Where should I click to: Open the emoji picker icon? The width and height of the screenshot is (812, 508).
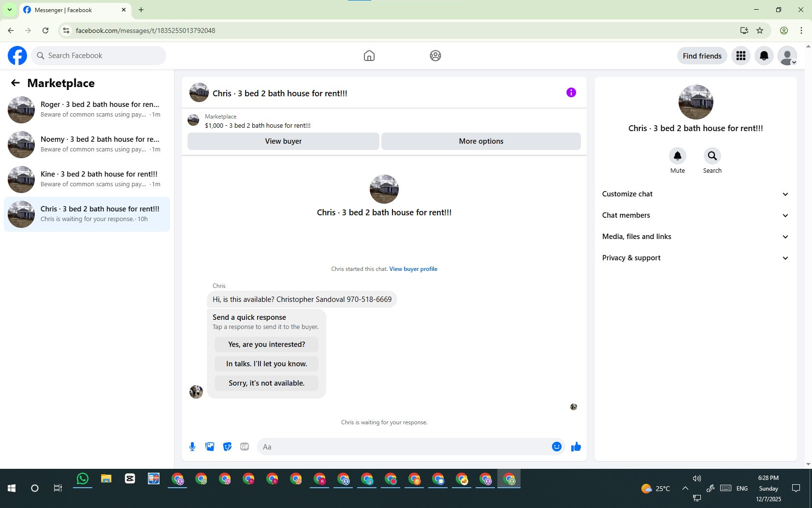click(557, 447)
